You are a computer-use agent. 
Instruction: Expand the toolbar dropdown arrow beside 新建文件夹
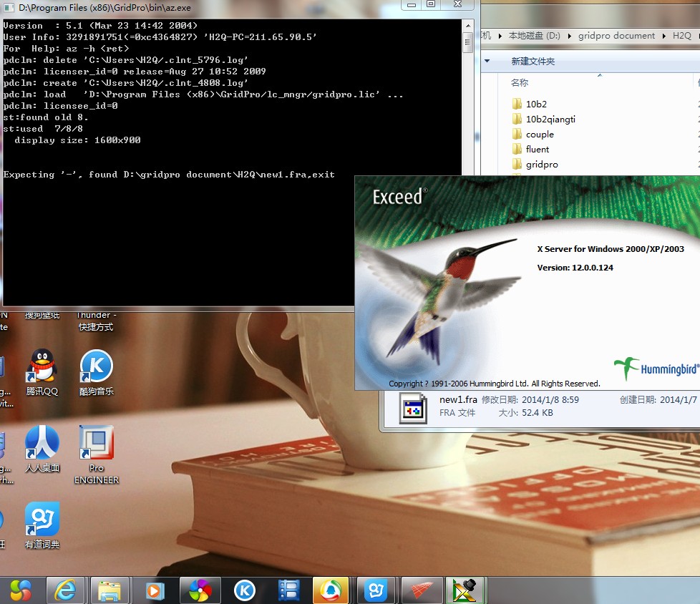pyautogui.click(x=487, y=62)
